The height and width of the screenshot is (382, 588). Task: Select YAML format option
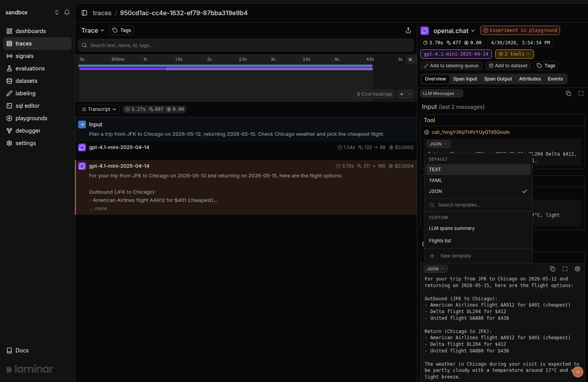pos(478,180)
